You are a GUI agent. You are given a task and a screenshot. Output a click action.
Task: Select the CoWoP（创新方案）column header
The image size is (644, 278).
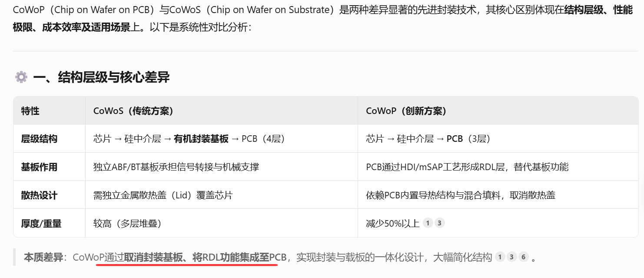point(406,111)
